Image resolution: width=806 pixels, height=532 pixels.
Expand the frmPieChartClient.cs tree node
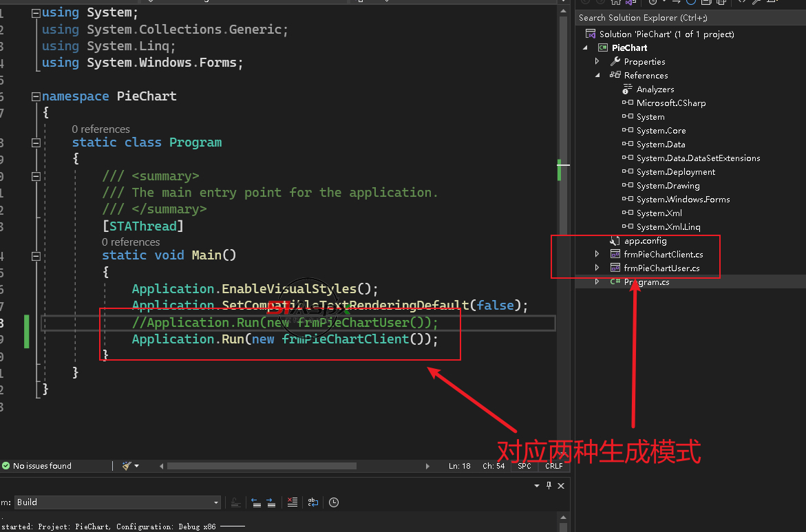point(597,255)
